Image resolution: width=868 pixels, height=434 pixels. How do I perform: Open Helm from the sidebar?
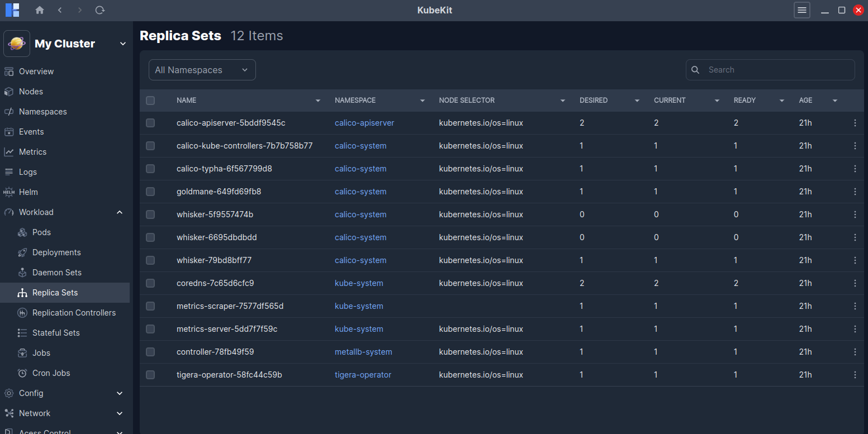click(x=29, y=192)
